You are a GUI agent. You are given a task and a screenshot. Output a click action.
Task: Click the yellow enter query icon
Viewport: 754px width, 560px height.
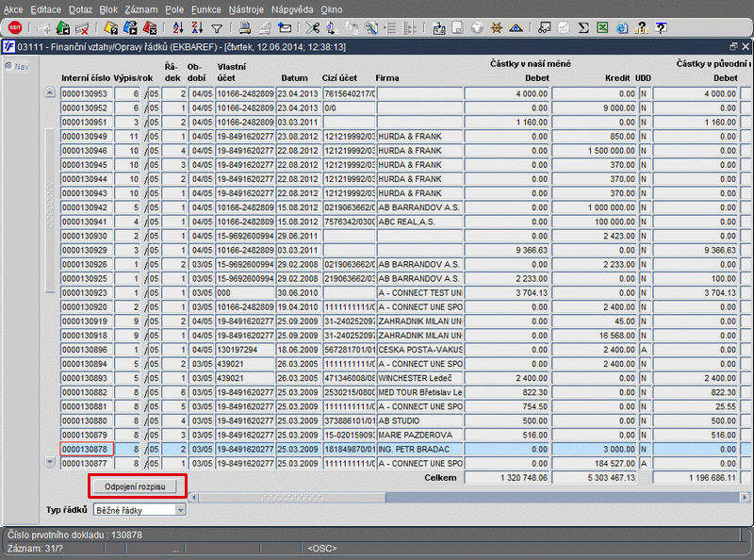tap(110, 28)
